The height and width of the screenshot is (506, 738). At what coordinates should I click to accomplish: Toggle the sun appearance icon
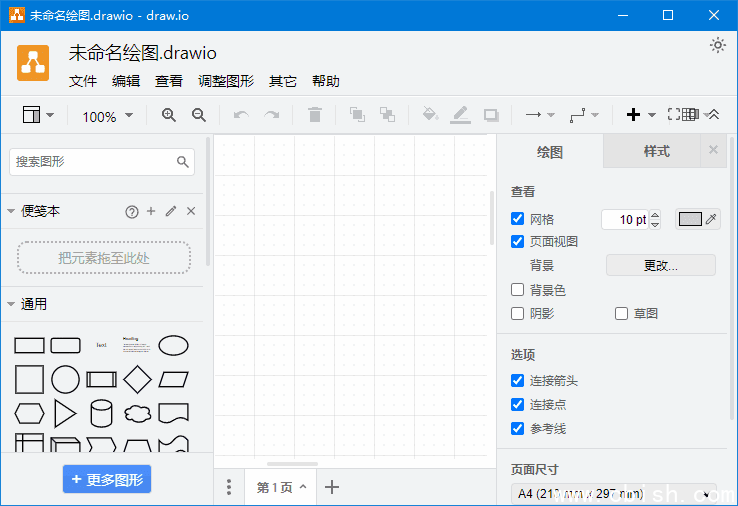717,45
